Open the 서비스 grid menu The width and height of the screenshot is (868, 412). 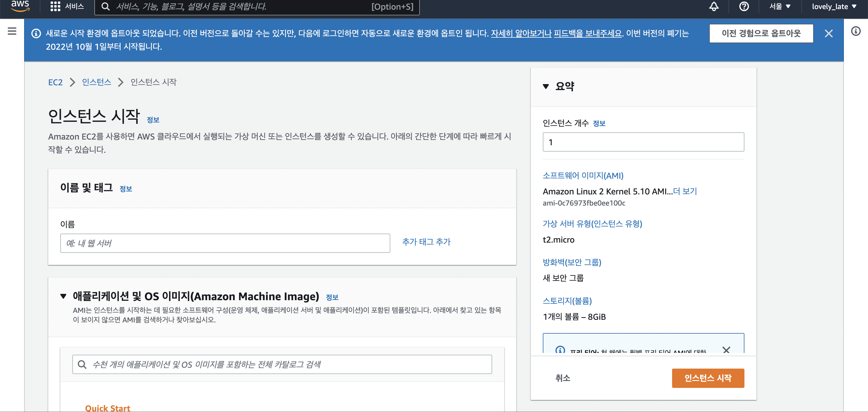(67, 6)
